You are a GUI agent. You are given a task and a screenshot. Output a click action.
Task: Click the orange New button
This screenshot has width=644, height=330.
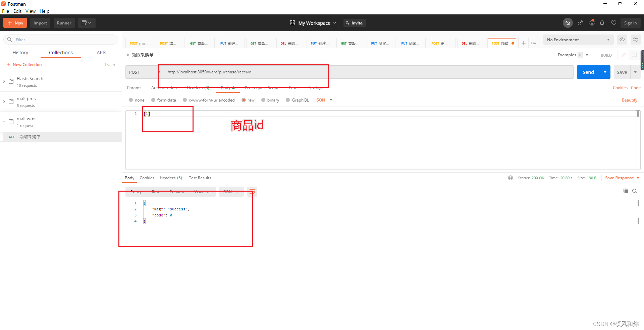(15, 23)
